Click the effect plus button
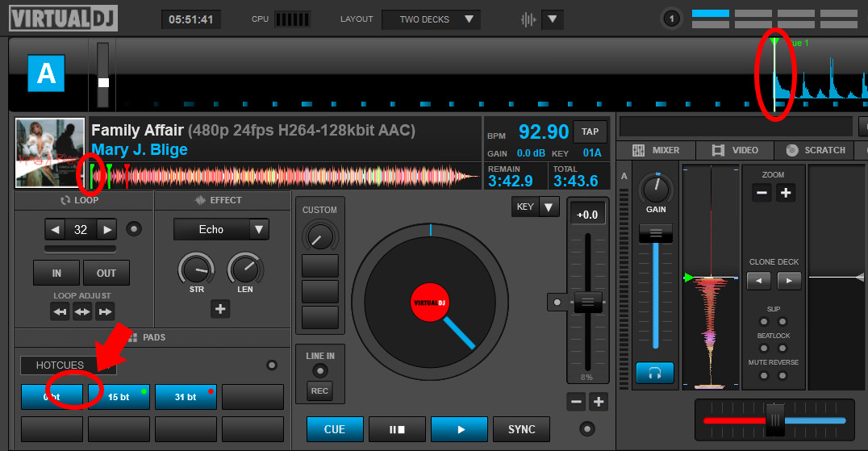 (x=220, y=309)
